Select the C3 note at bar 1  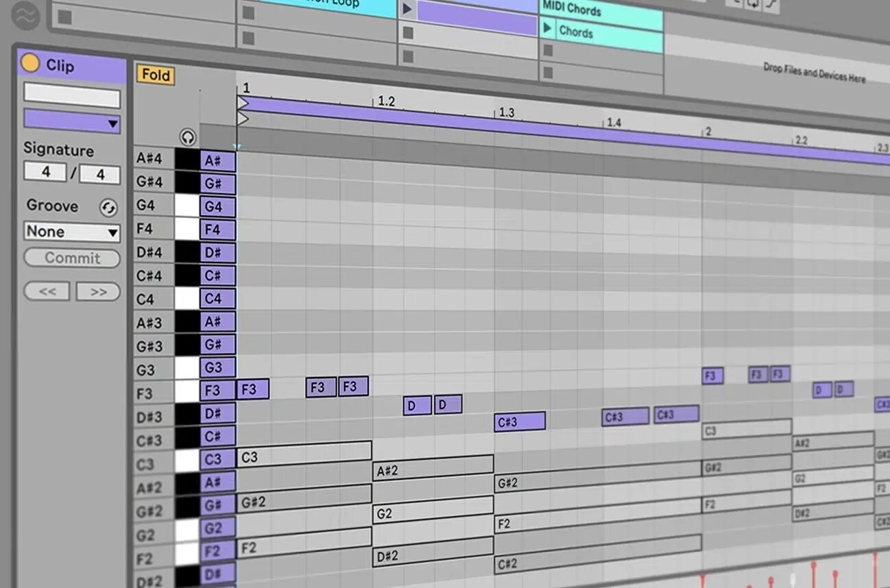pyautogui.click(x=304, y=455)
